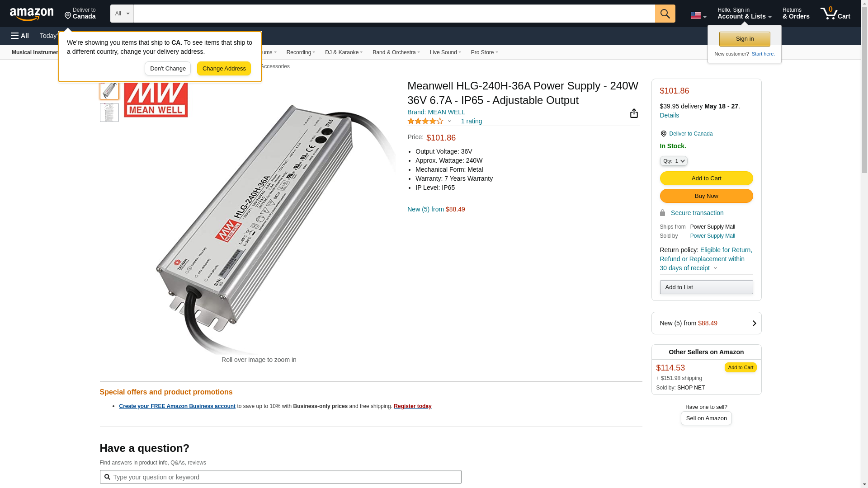Open the Recording menu

pyautogui.click(x=301, y=52)
